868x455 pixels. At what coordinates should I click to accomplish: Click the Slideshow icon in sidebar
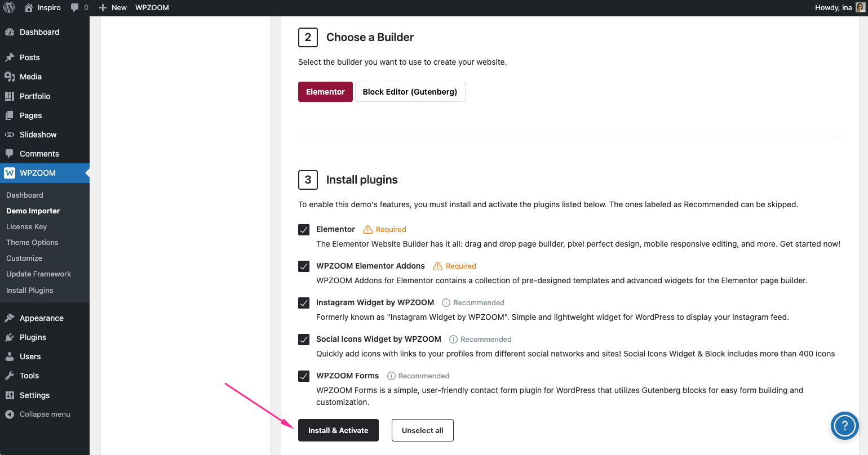point(10,135)
